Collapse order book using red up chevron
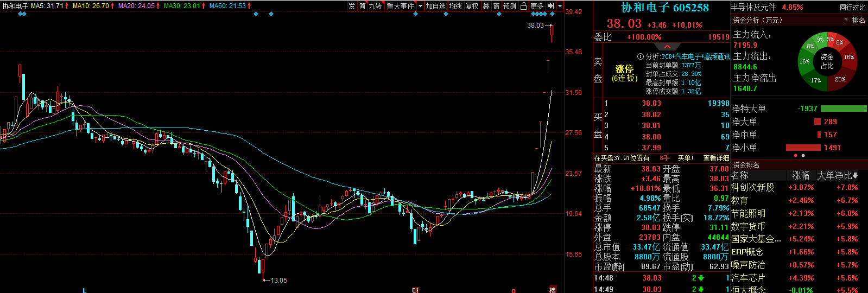The width and height of the screenshot is (868, 293). (x=667, y=47)
